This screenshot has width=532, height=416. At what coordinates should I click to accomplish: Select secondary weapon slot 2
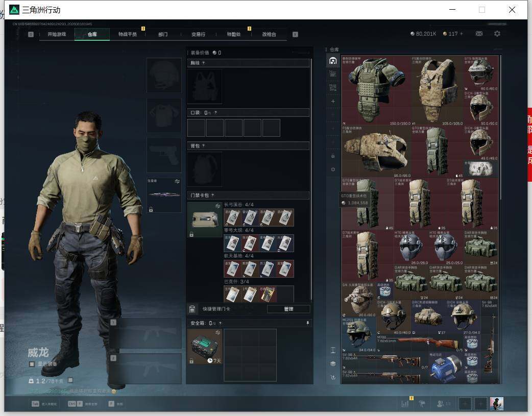click(146, 369)
